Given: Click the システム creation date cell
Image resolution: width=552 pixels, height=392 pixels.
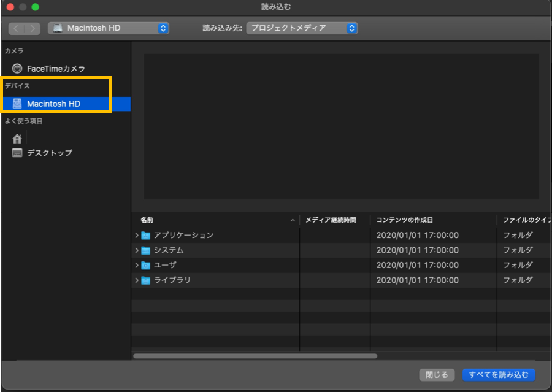Looking at the screenshot, I should [x=418, y=250].
